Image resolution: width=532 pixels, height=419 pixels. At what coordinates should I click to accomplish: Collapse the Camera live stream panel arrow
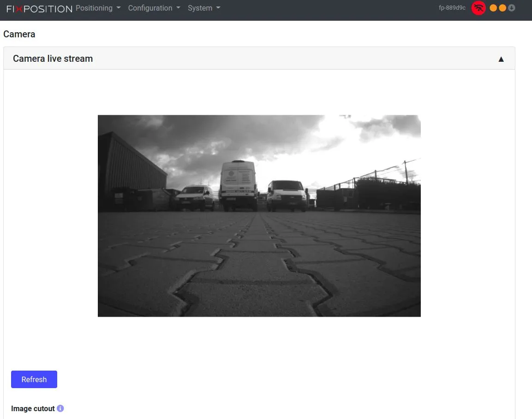click(x=501, y=59)
